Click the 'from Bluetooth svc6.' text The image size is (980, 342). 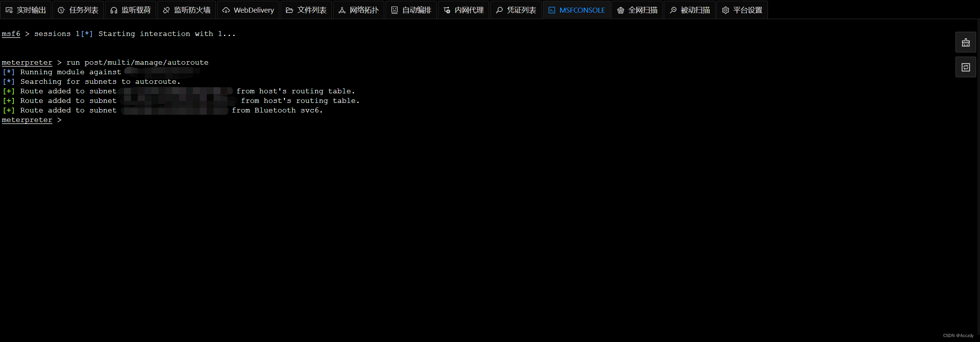[277, 110]
